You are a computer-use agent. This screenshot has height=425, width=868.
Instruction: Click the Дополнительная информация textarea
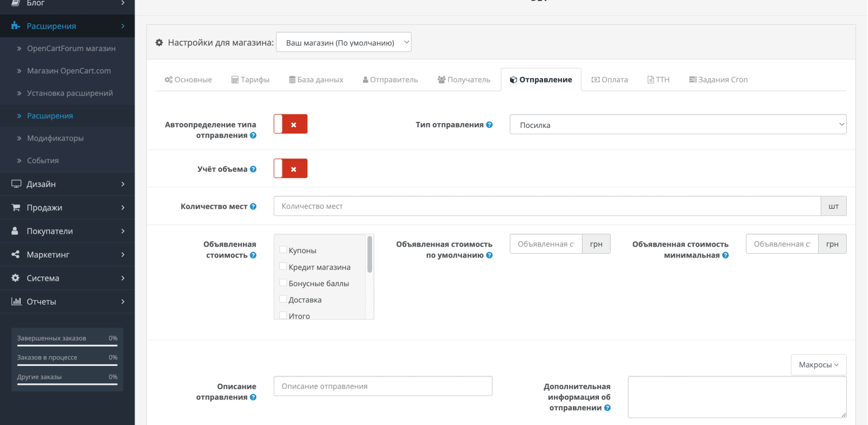coord(737,397)
